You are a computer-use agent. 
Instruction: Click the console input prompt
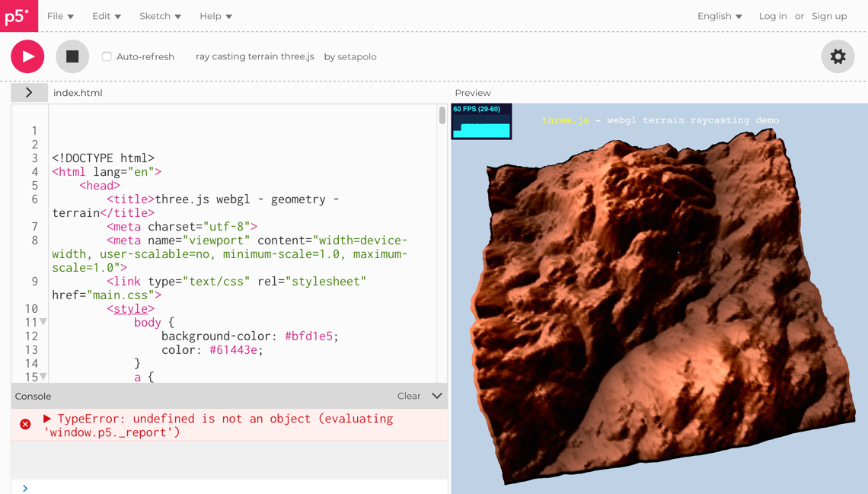click(235, 487)
